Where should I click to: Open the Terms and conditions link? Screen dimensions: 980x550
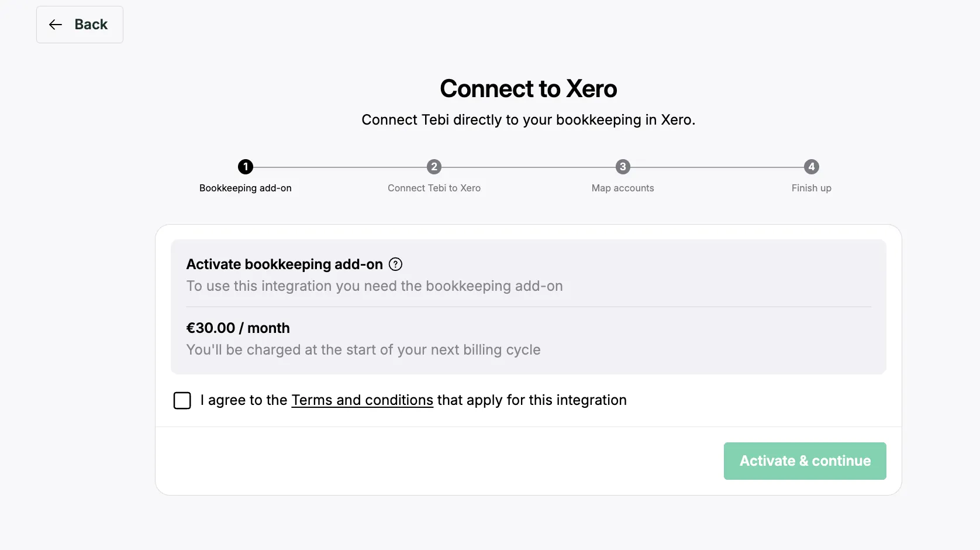pos(362,400)
